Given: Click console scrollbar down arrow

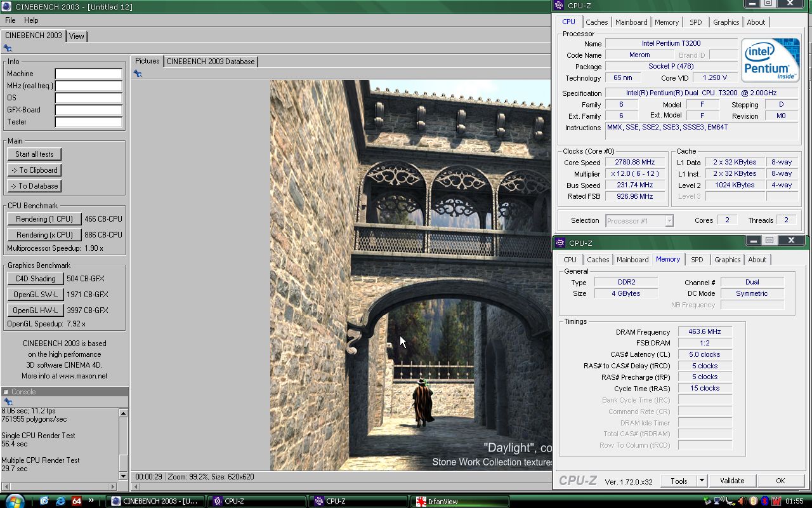Looking at the screenshot, I should [x=124, y=476].
